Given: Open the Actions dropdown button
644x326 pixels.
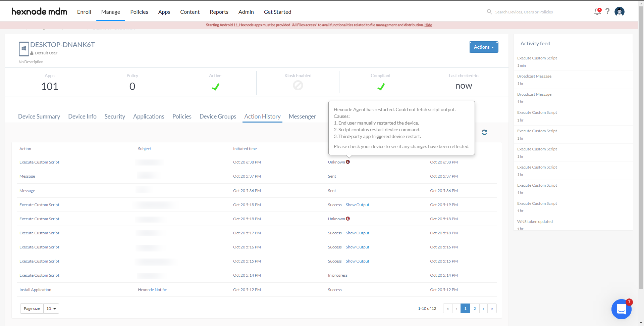Looking at the screenshot, I should 484,47.
